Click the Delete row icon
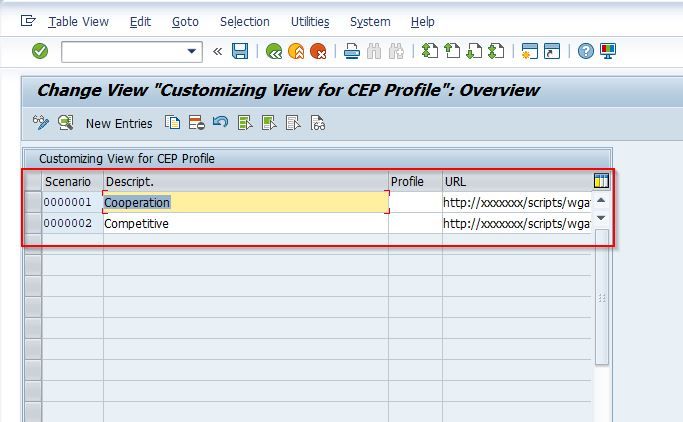Image resolution: width=683 pixels, height=422 pixels. 196,123
